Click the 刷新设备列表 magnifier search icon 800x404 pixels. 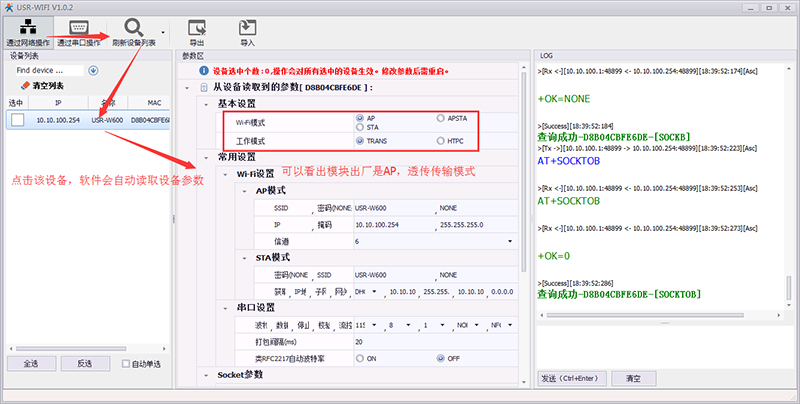[x=133, y=26]
